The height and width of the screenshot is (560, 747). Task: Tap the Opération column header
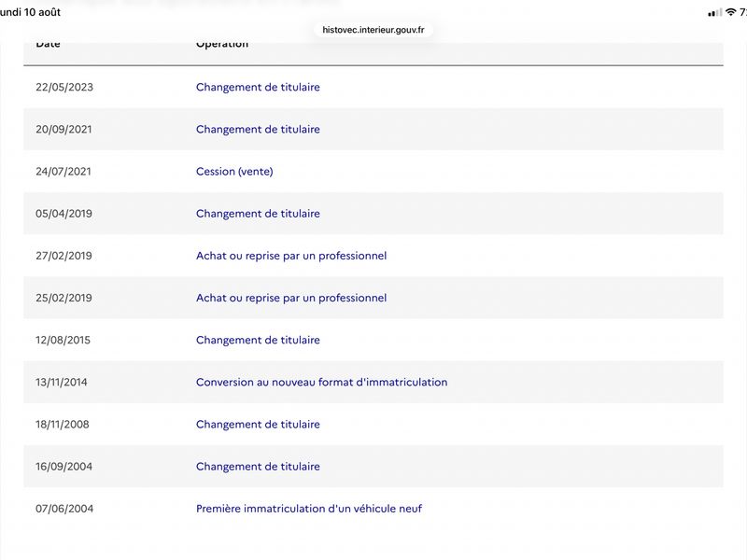pyautogui.click(x=222, y=44)
